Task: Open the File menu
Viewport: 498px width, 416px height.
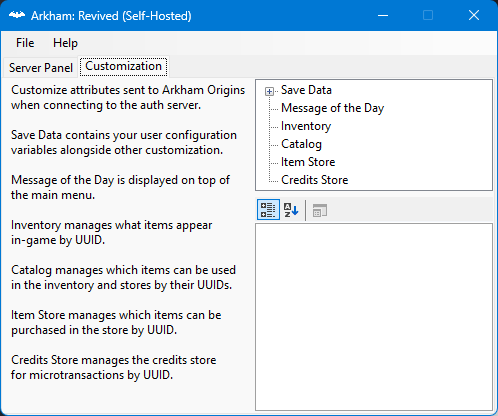Action: [25, 43]
